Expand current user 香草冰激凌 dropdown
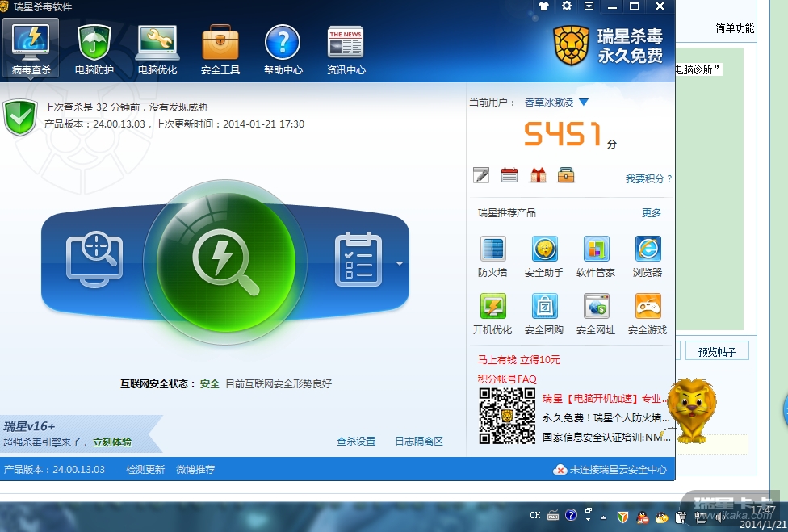The width and height of the screenshot is (788, 532). coord(584,103)
